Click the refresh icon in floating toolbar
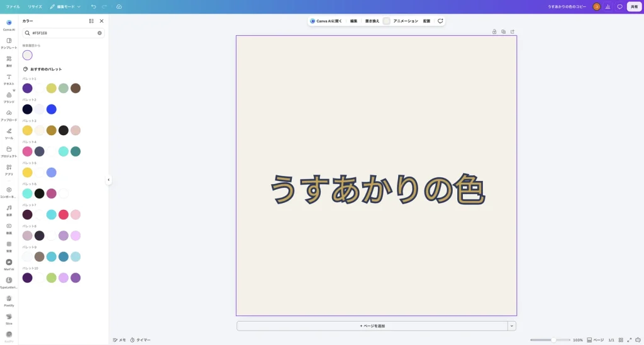644x345 pixels. click(440, 21)
